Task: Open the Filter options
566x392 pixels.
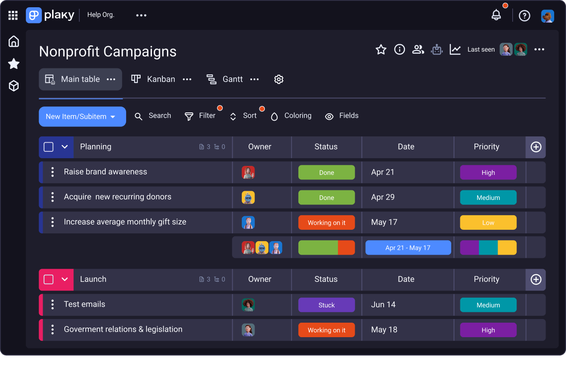Action: coord(200,116)
